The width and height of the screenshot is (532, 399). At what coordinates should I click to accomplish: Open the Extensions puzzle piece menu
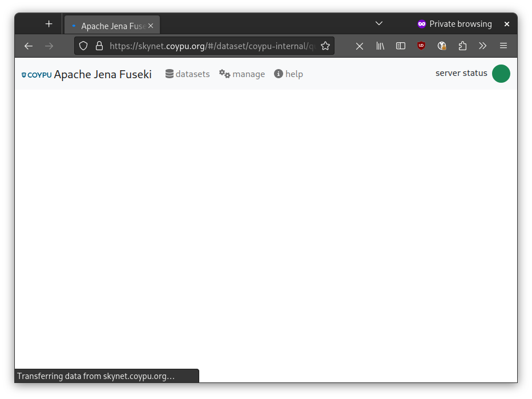point(462,46)
